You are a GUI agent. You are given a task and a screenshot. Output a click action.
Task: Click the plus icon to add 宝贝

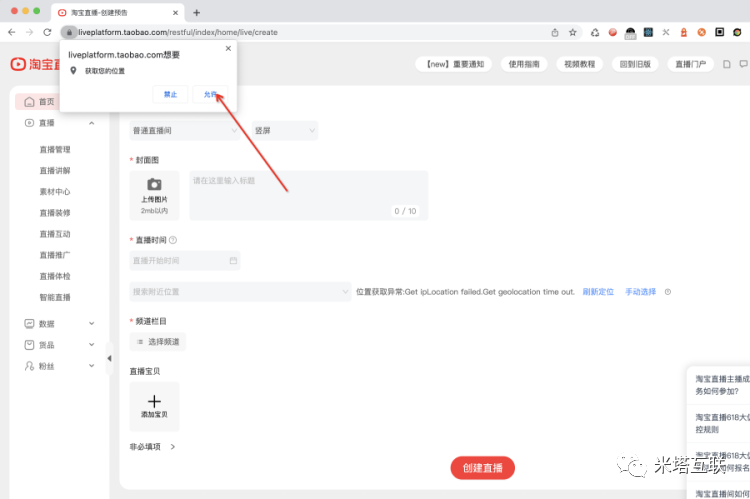154,401
